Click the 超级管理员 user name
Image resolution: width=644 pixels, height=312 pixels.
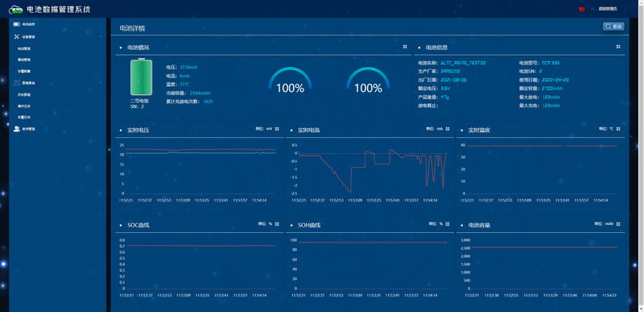pyautogui.click(x=608, y=9)
